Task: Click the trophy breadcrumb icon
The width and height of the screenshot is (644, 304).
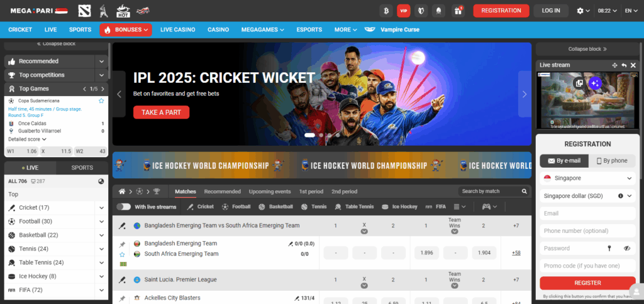Action: pos(157,191)
